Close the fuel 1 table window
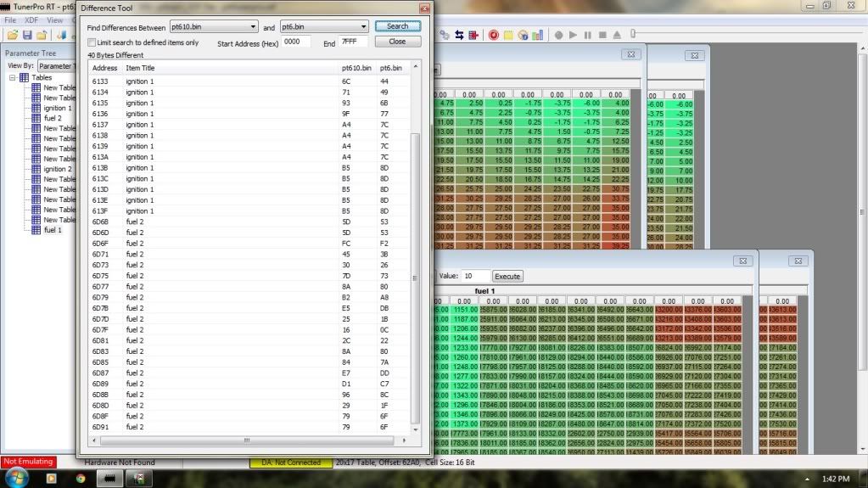Screen dimensions: 868x488 click(743, 261)
